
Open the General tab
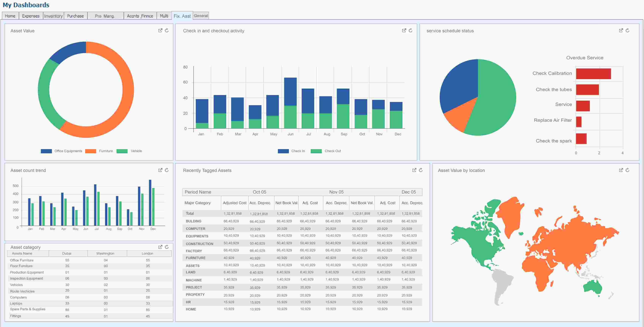(x=201, y=16)
